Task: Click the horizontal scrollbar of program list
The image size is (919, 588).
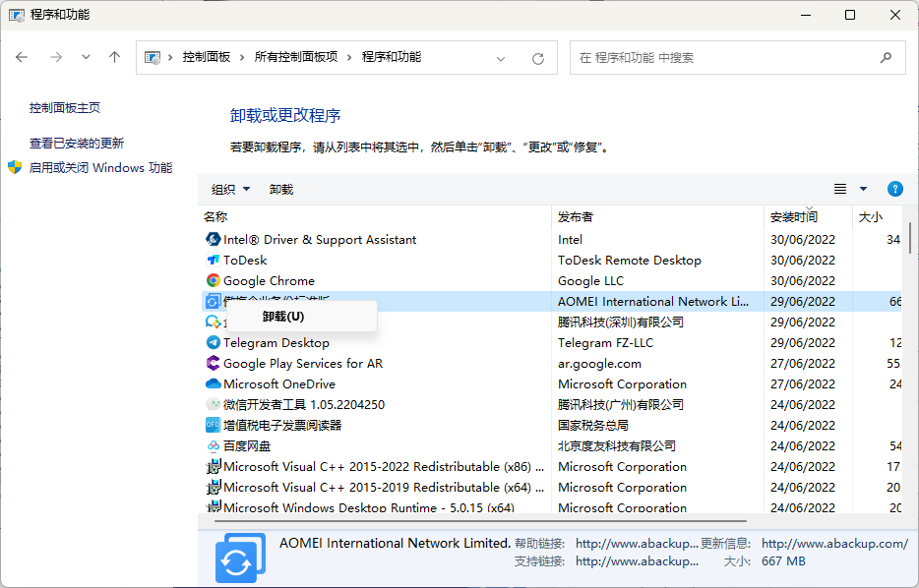Action: tap(472, 520)
